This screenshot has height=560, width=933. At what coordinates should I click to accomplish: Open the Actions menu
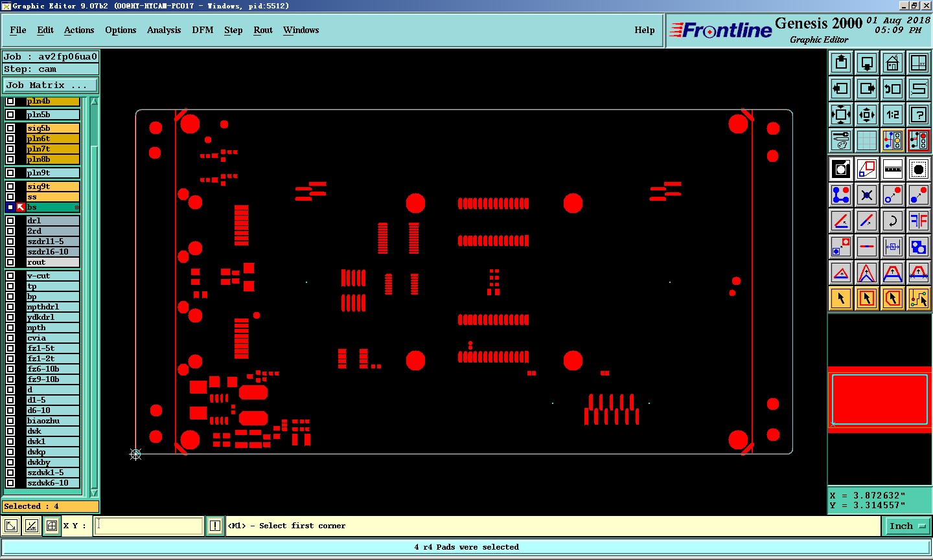[x=79, y=30]
